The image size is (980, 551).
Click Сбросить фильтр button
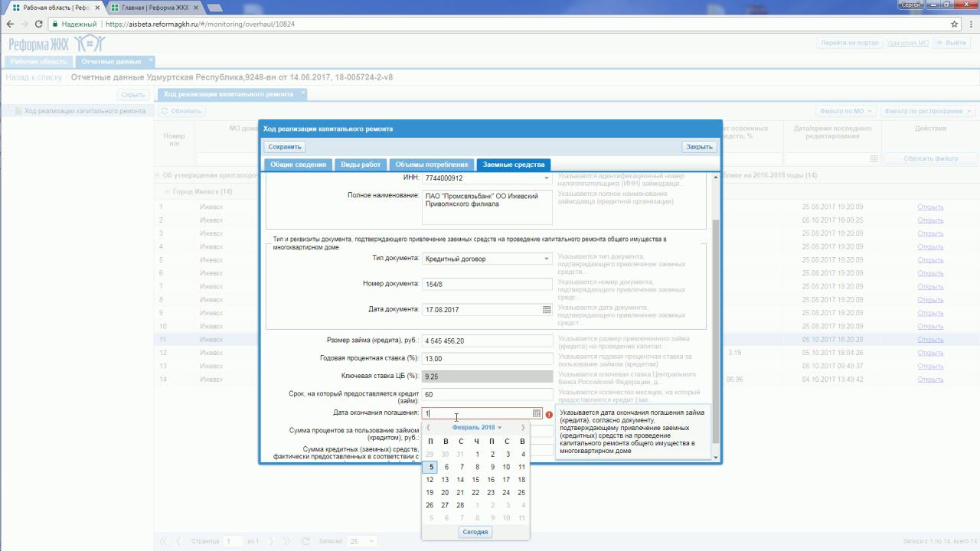(x=930, y=158)
